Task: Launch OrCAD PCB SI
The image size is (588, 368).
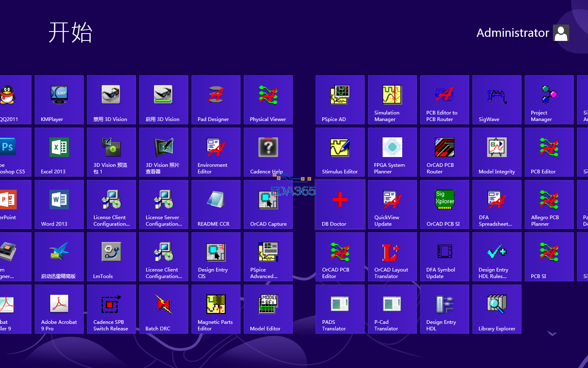Action: tap(445, 204)
